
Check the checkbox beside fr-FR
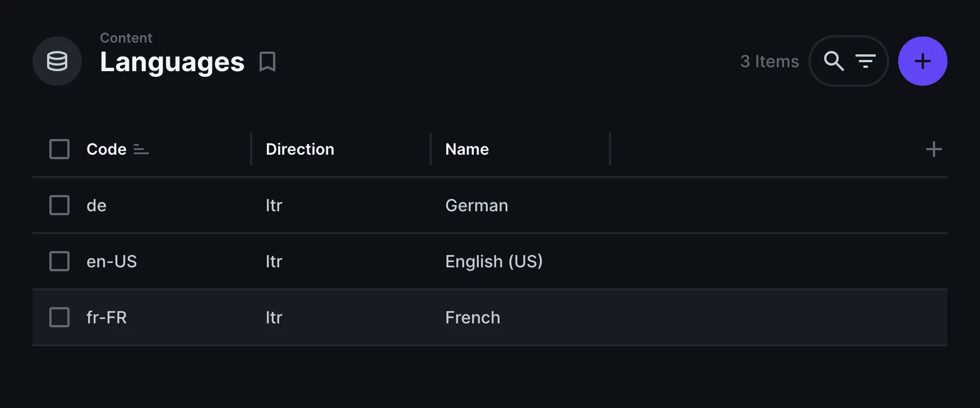59,317
